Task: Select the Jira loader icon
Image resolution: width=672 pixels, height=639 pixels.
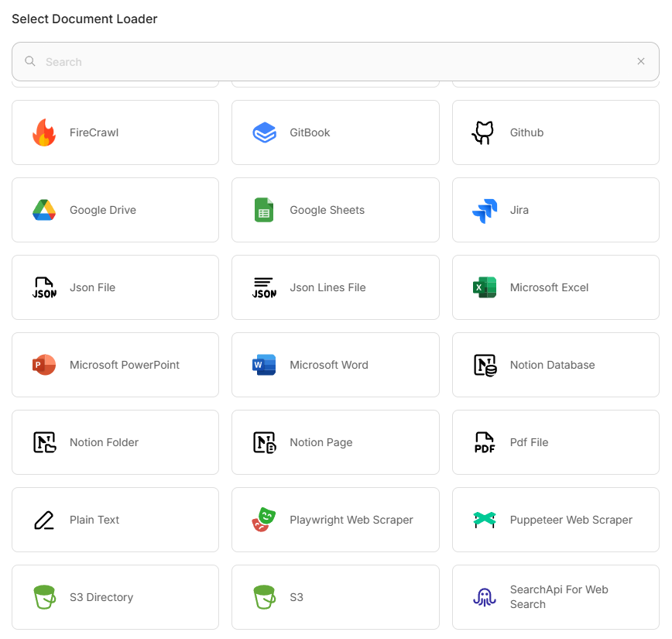Action: point(484,210)
